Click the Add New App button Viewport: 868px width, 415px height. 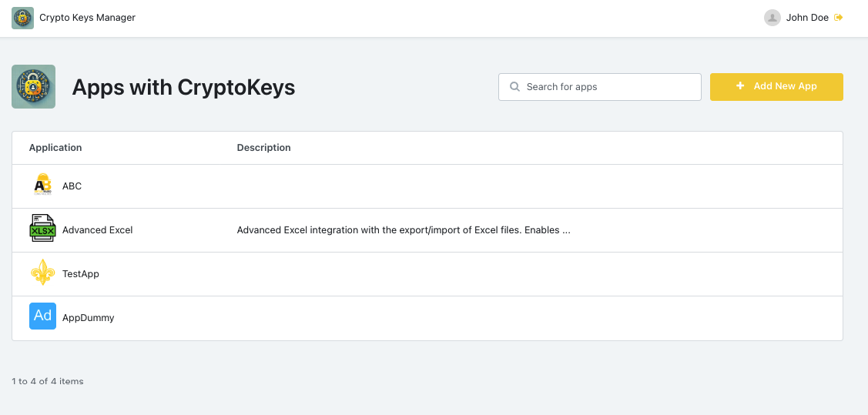click(x=776, y=87)
